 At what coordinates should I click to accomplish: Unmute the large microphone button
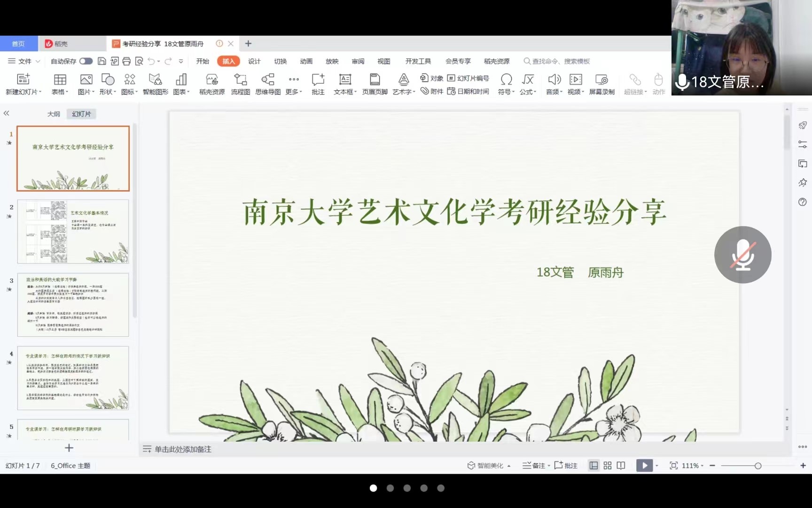742,254
